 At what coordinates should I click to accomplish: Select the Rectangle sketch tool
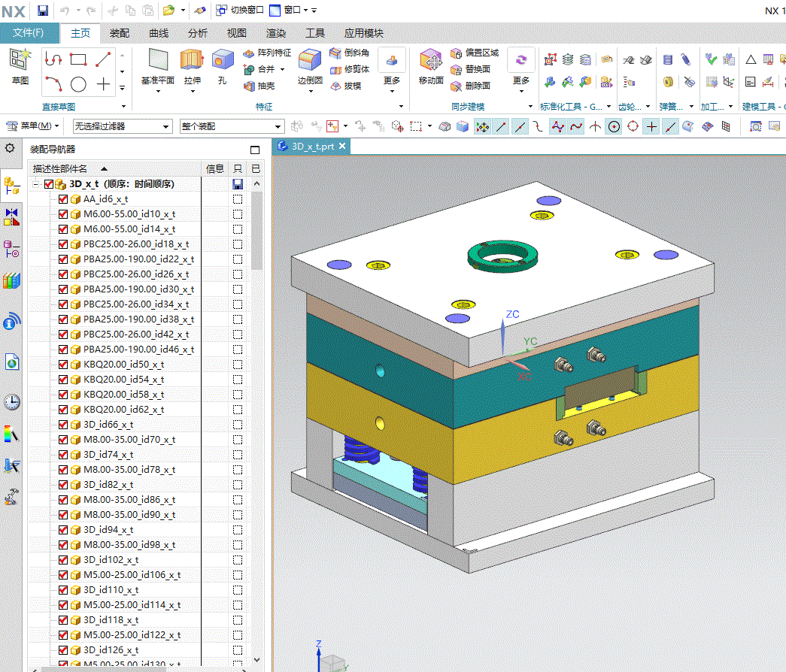point(78,59)
